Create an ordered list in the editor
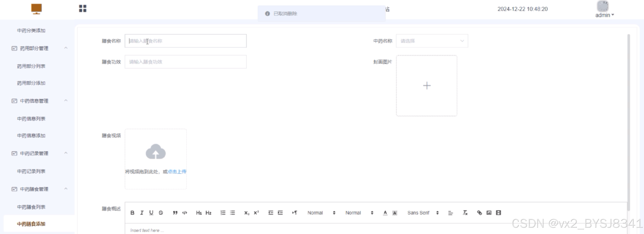Image resolution: width=644 pixels, height=234 pixels. point(223,213)
